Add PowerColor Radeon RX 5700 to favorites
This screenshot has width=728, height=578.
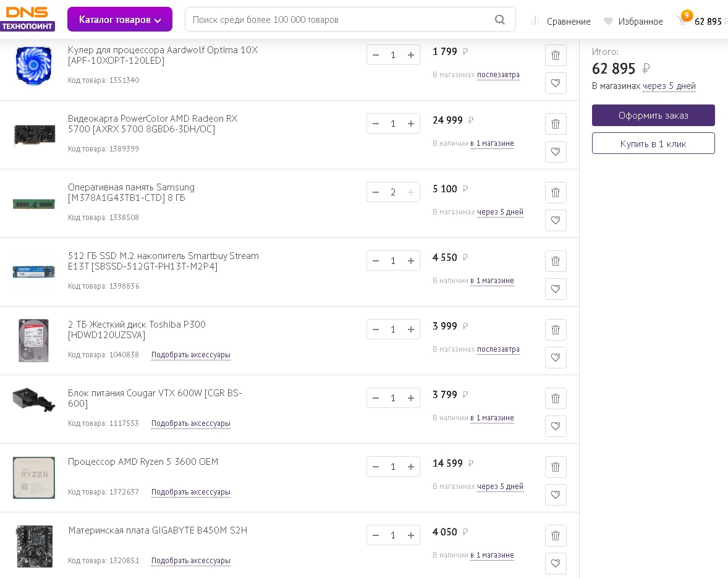556,151
